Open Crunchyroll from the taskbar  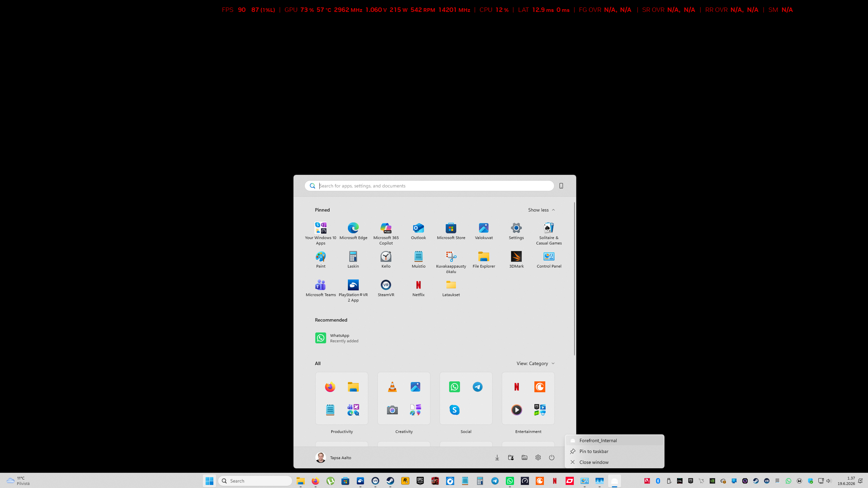(539, 481)
